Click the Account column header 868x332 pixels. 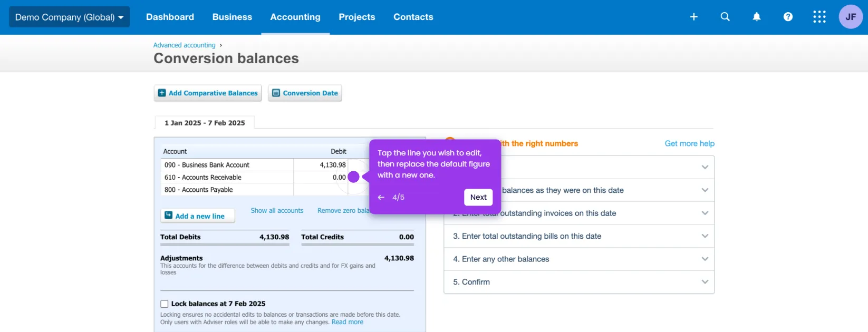pos(175,151)
